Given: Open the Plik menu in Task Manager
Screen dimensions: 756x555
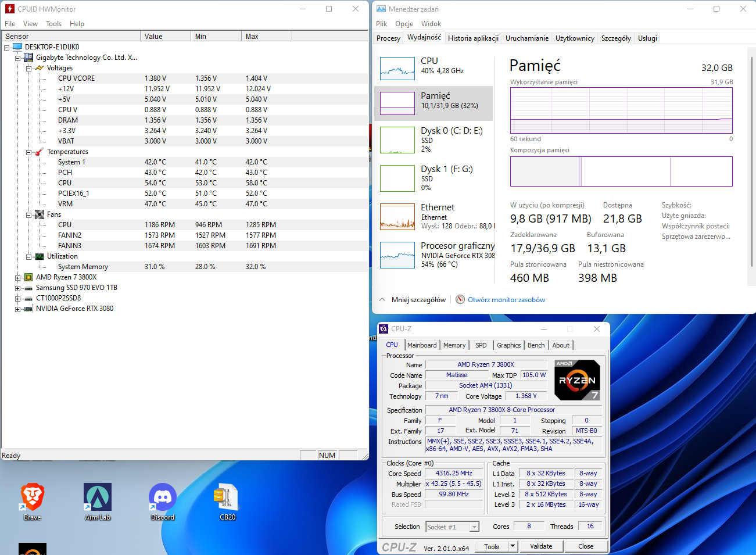Looking at the screenshot, I should (x=381, y=24).
